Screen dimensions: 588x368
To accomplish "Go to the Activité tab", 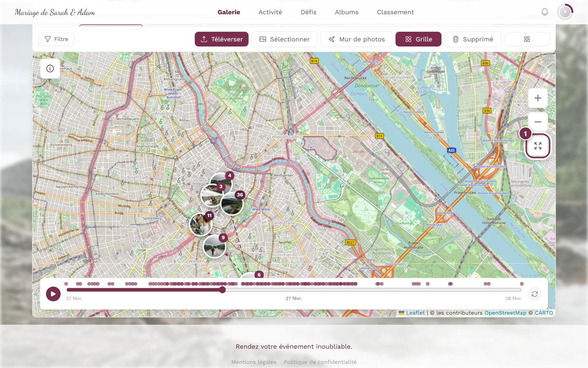I will (270, 12).
